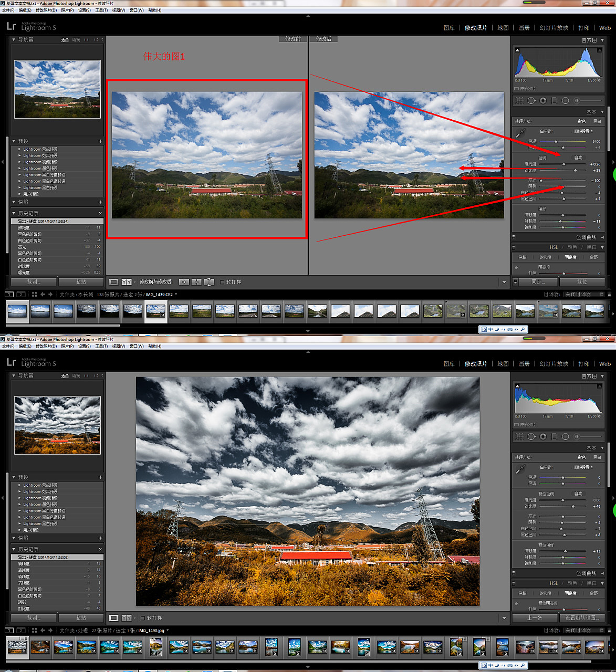Copy before settings to after in upper window
Screen dimensions: 616x672
tap(183, 282)
